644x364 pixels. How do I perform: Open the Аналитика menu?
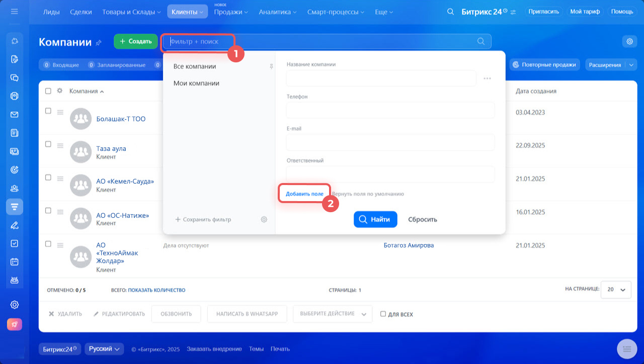click(x=277, y=12)
